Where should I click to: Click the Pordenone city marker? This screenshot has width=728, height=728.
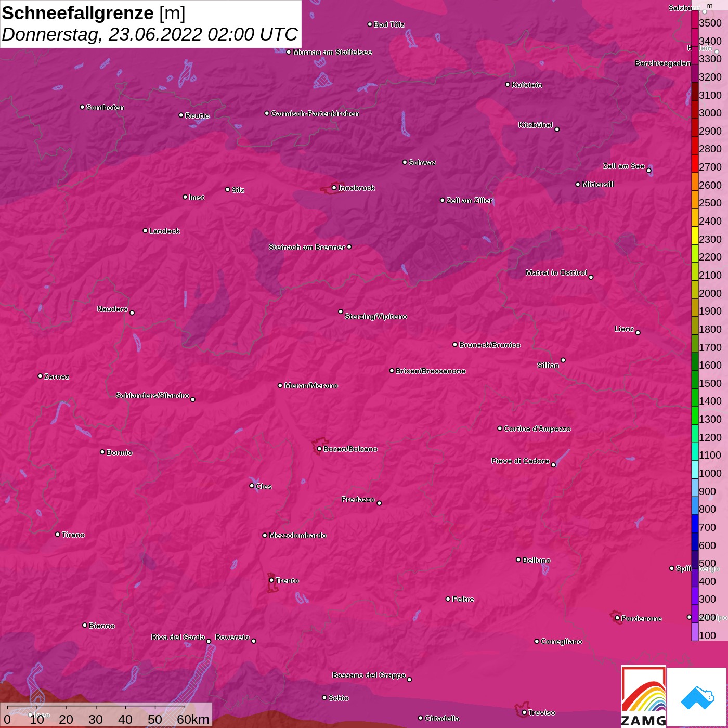click(x=617, y=618)
